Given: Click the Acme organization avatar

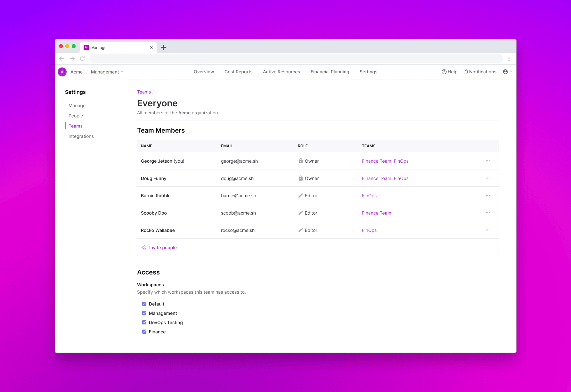Looking at the screenshot, I should click(x=62, y=72).
